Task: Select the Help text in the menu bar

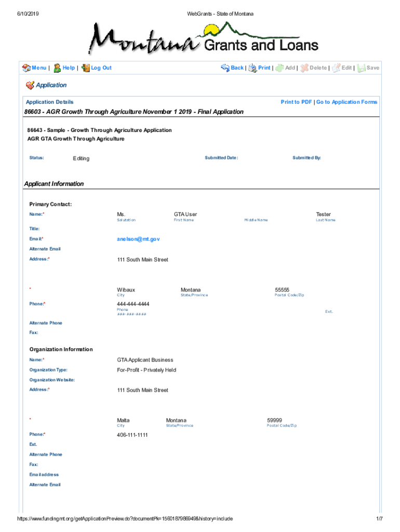Action: pos(69,68)
